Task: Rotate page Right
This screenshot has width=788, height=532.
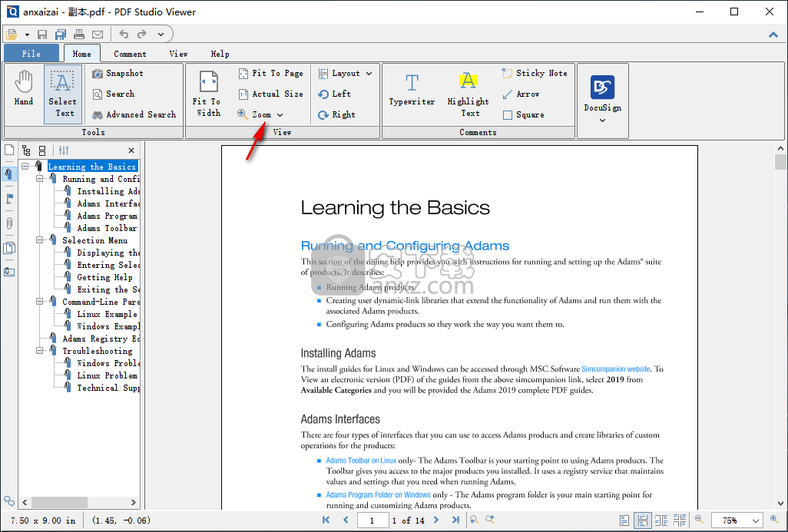Action: point(336,114)
